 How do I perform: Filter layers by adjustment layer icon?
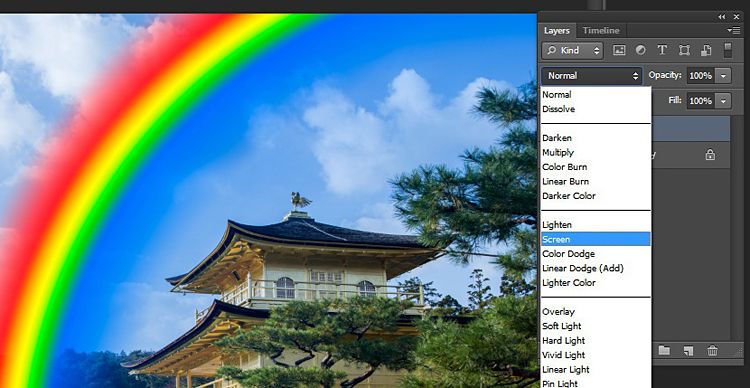tap(640, 50)
